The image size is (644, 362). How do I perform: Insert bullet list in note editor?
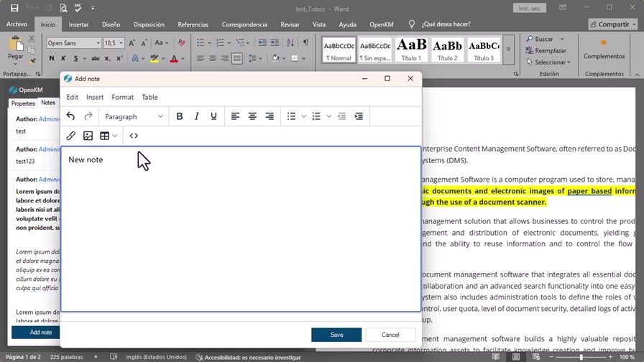pos(291,116)
